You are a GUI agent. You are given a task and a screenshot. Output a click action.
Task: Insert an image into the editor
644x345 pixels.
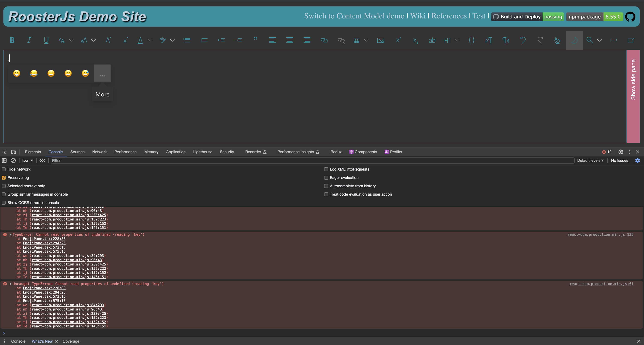point(381,40)
